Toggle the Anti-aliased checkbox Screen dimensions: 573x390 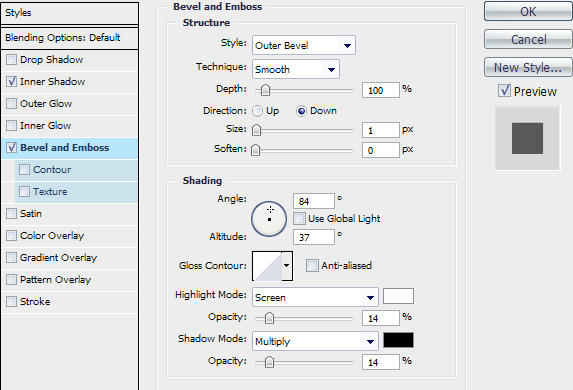(x=312, y=265)
